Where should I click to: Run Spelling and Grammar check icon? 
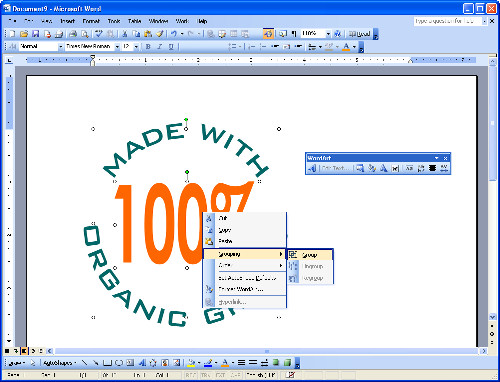[x=99, y=34]
